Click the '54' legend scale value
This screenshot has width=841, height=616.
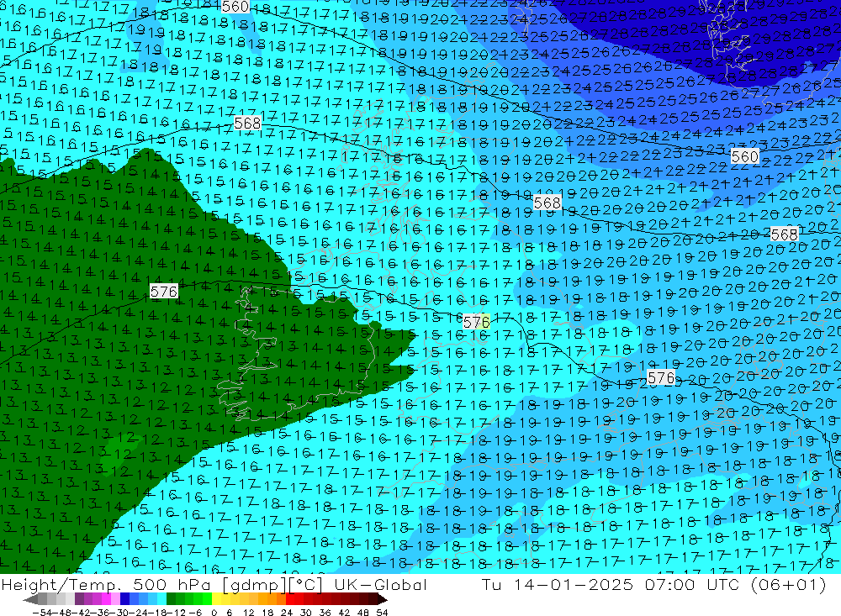click(382, 613)
